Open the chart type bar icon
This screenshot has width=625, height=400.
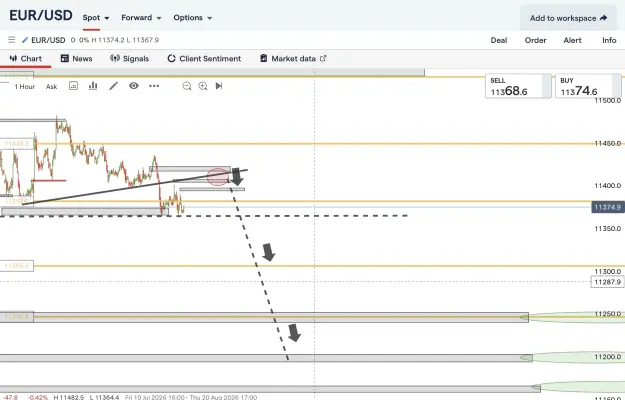point(93,86)
